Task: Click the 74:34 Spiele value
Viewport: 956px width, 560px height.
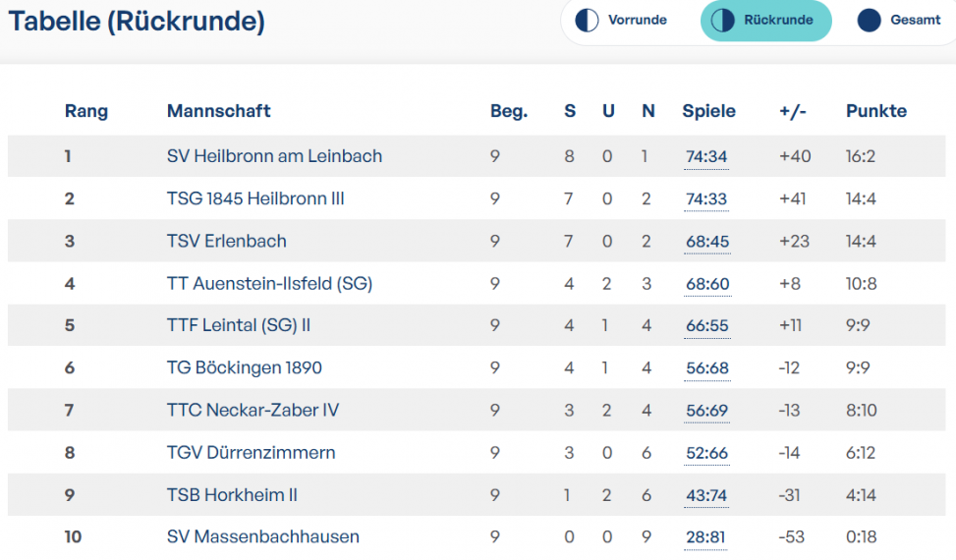Action: tap(706, 157)
